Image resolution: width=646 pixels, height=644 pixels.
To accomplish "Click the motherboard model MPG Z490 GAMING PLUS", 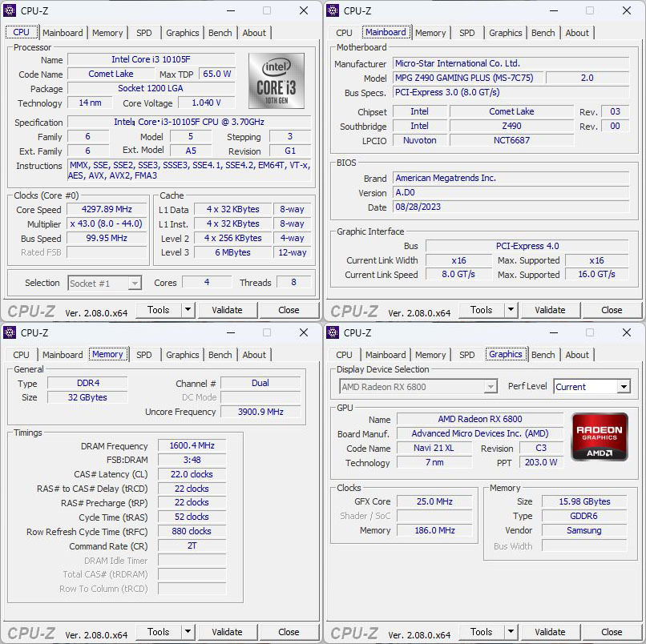I will point(467,78).
